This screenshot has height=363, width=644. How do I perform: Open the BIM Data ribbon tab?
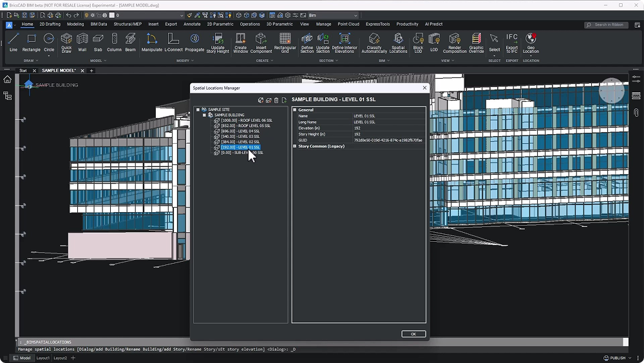pyautogui.click(x=99, y=25)
